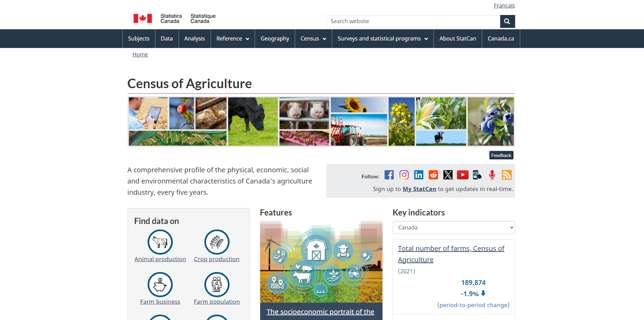Image resolution: width=644 pixels, height=320 pixels.
Task: Open the Reddit follow icon
Action: pos(433,175)
